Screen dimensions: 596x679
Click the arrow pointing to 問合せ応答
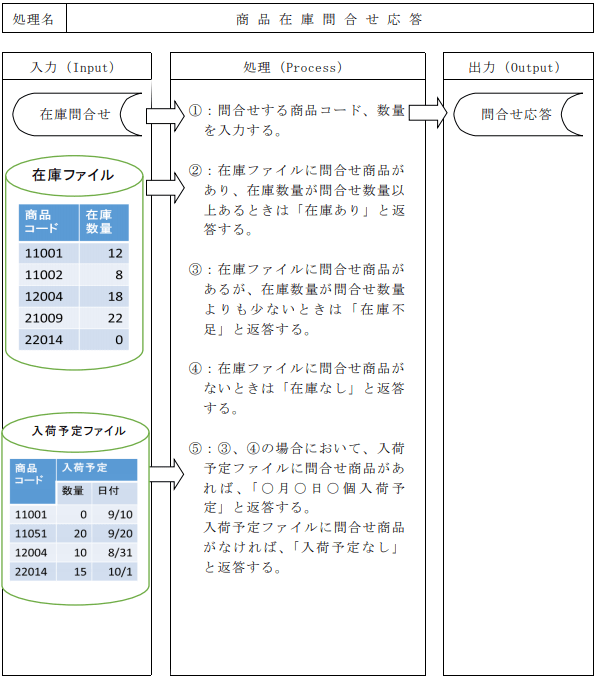428,113
